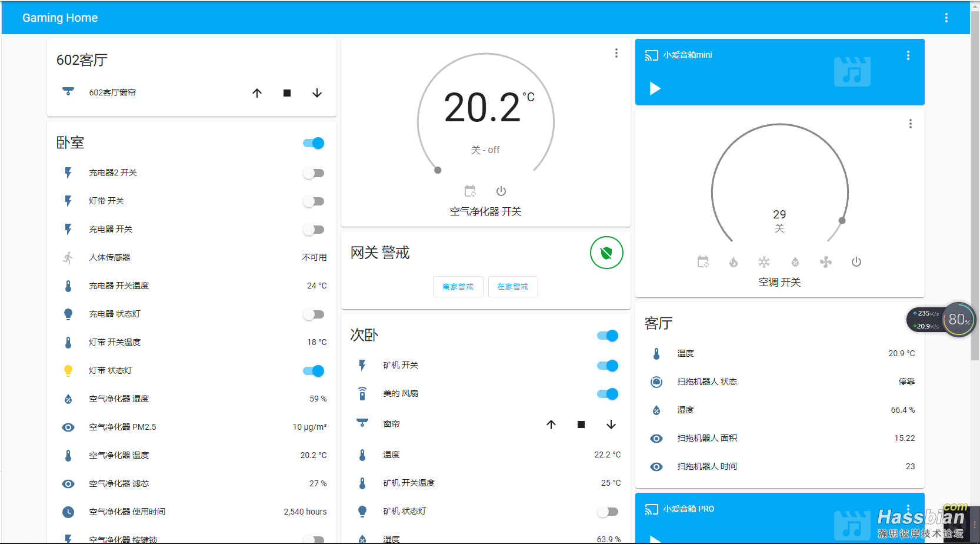This screenshot has width=980, height=544.
Task: Click the 小爱音箱 PRO player title
Action: pyautogui.click(x=688, y=509)
